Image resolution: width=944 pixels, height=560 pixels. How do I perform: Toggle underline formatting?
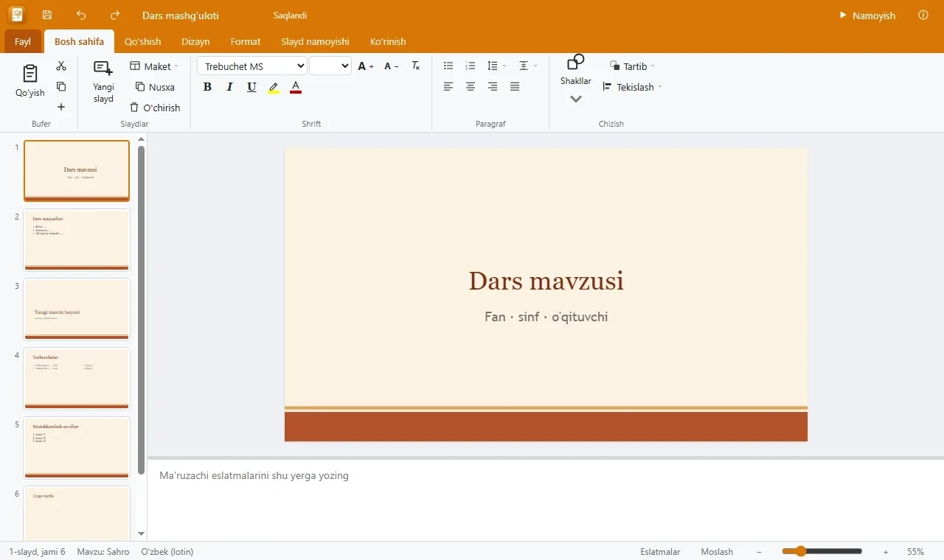[251, 87]
